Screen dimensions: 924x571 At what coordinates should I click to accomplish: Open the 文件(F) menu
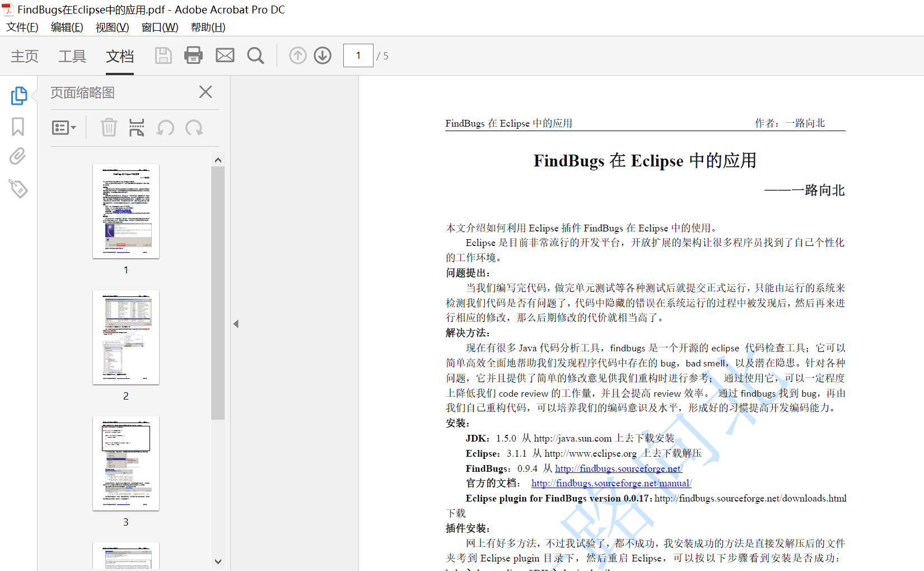click(22, 27)
